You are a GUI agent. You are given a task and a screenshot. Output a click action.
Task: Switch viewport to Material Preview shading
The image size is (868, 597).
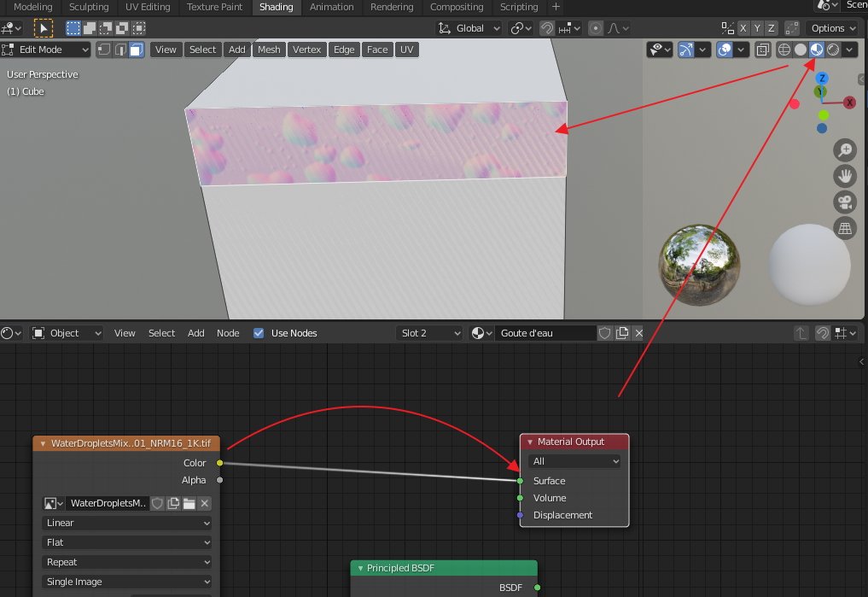816,50
